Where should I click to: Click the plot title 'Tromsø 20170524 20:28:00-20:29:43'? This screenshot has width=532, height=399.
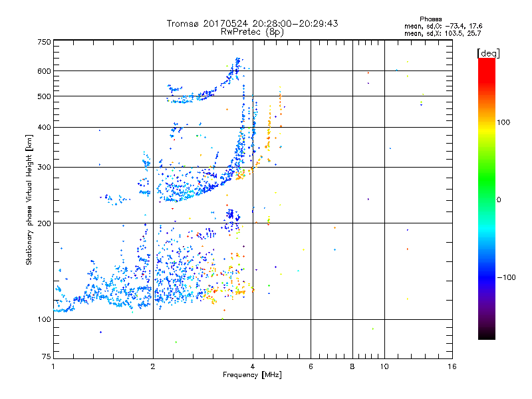[x=252, y=23]
